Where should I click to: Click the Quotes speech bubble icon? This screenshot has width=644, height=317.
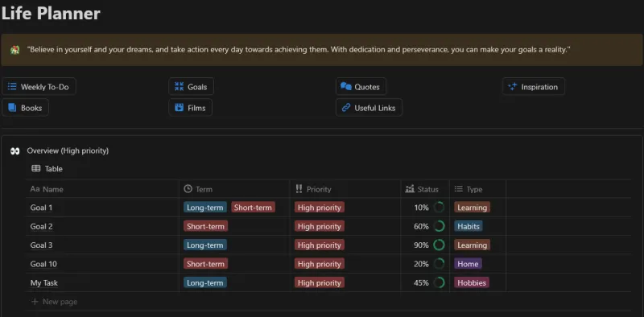tap(346, 86)
